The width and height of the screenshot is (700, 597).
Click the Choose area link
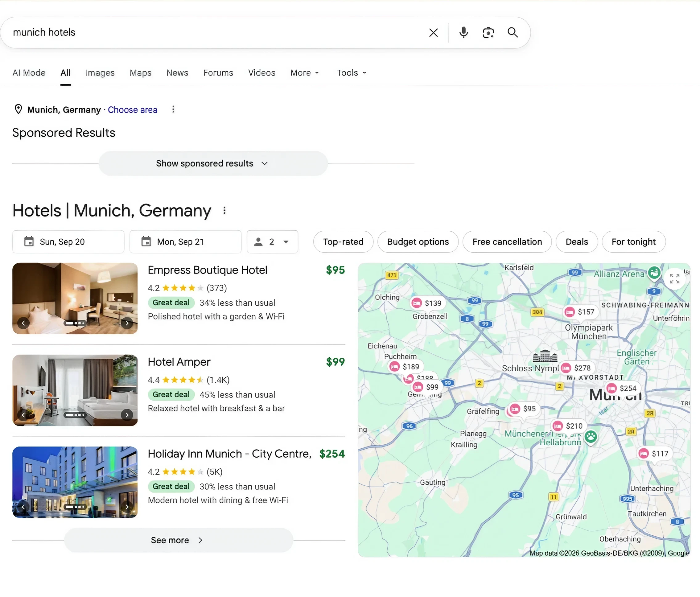132,110
